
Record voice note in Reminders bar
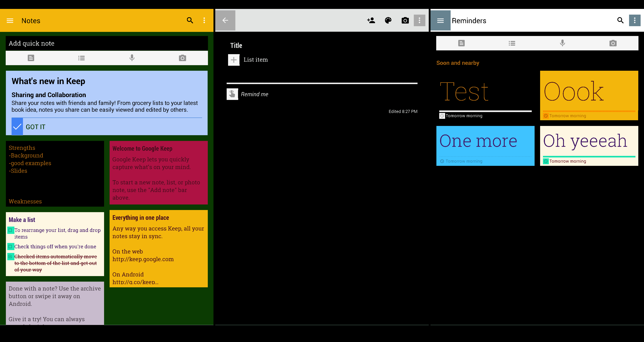click(563, 43)
